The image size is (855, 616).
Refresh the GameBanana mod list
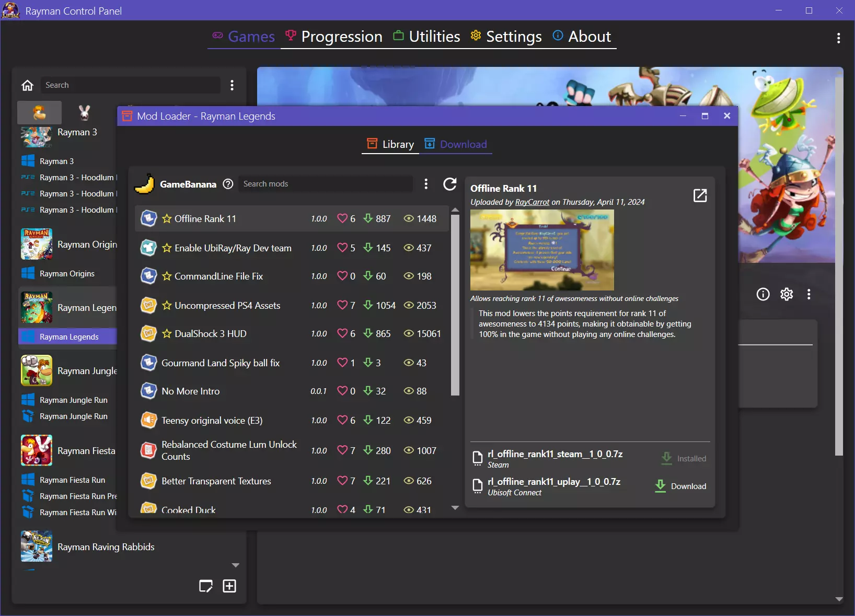click(450, 184)
